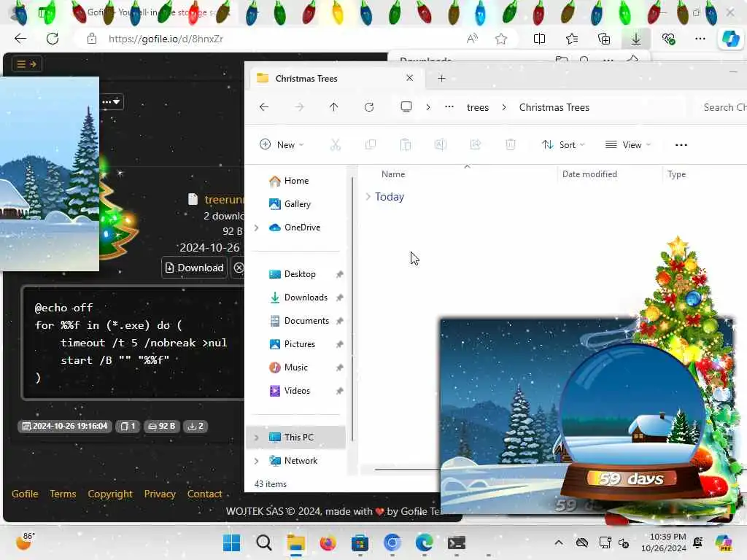
Task: Open Edge split screen icon
Action: tap(539, 39)
